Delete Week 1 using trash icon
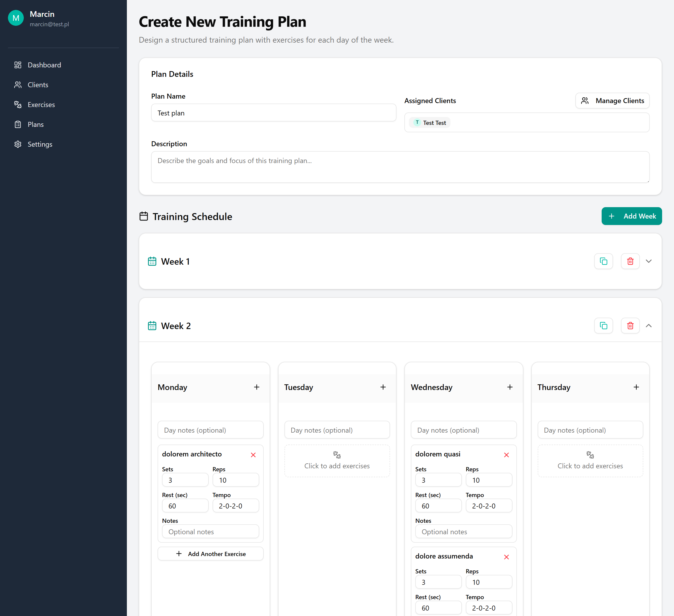 [630, 261]
